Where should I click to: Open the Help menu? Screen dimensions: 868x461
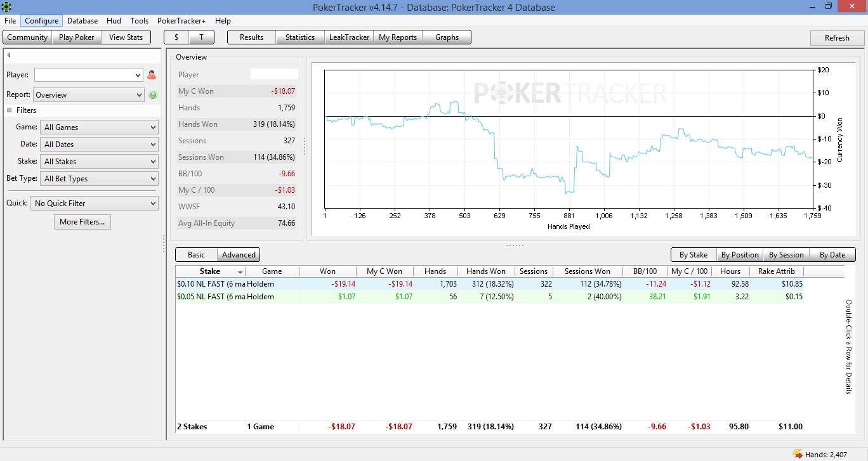click(223, 21)
